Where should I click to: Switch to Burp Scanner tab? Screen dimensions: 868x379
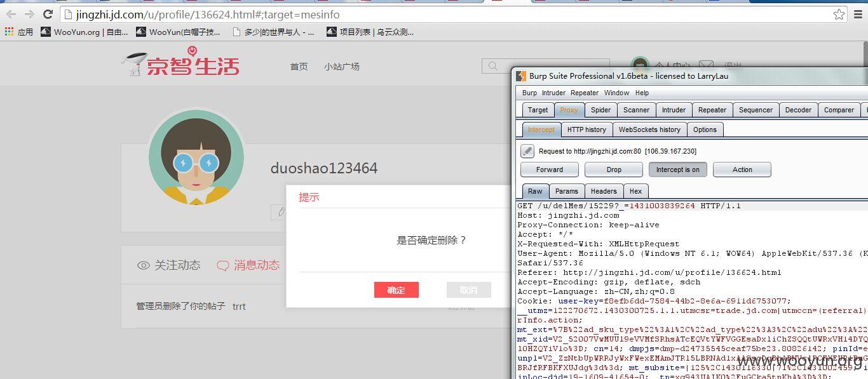(x=636, y=110)
